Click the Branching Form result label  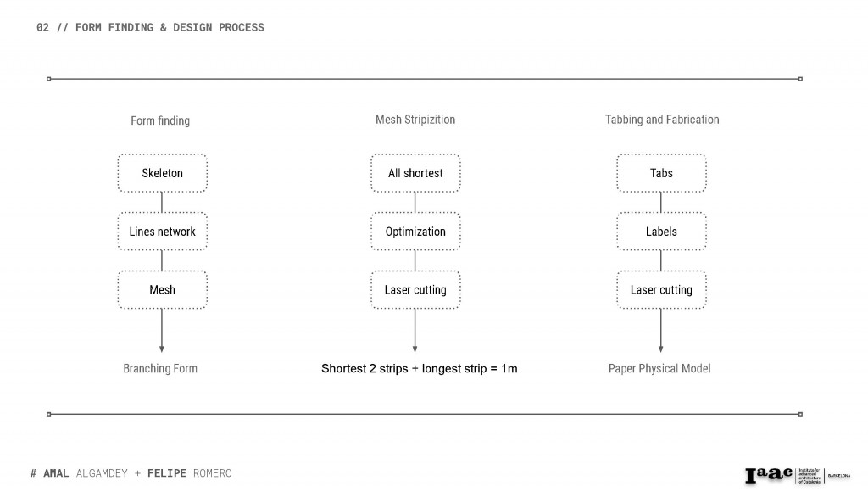coord(160,368)
